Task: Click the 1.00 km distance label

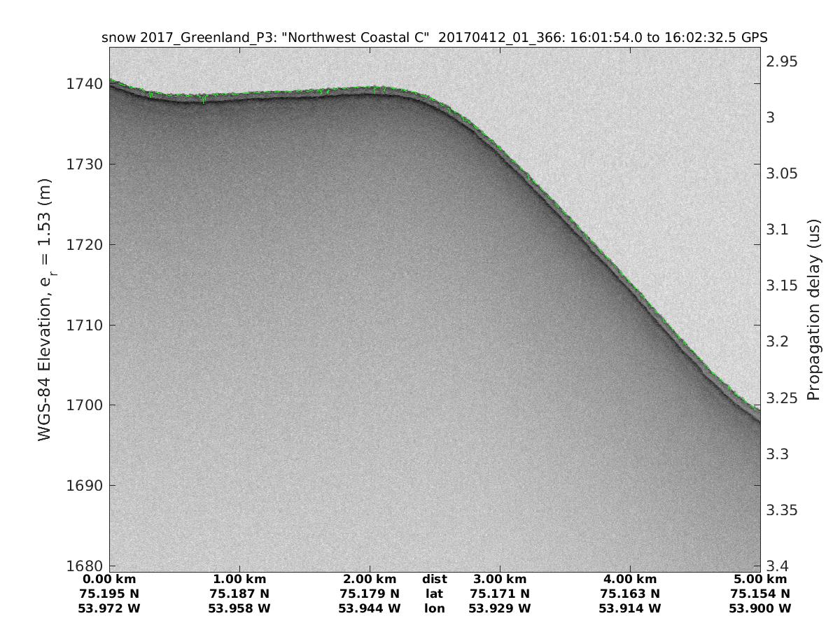Action: pyautogui.click(x=239, y=580)
